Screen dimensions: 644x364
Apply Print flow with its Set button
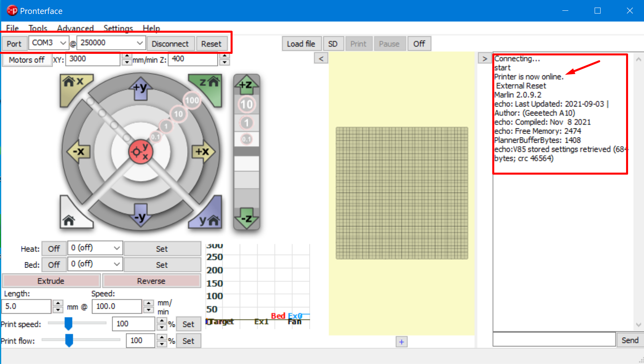click(188, 341)
